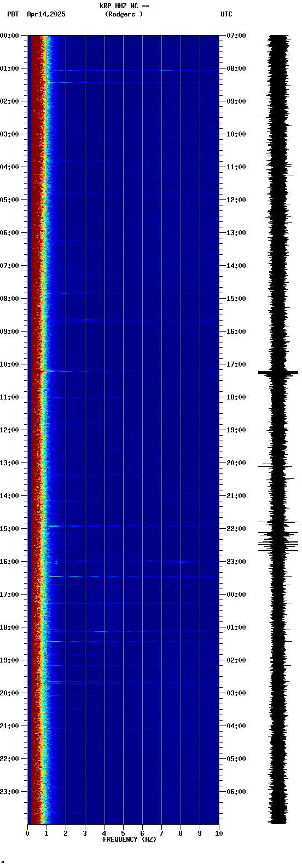Click the 'Apr14,2025' date label
This screenshot has width=302, height=868.
tap(46, 14)
